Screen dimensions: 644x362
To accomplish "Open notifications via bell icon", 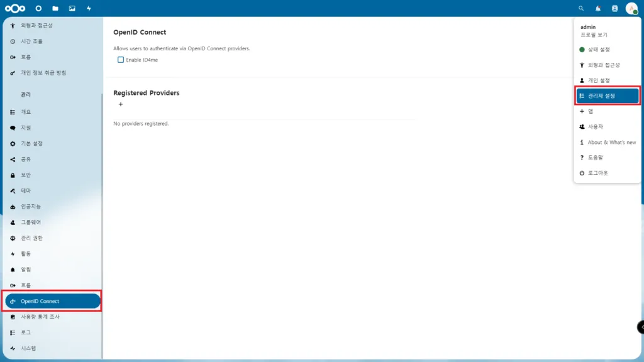I will pyautogui.click(x=597, y=8).
